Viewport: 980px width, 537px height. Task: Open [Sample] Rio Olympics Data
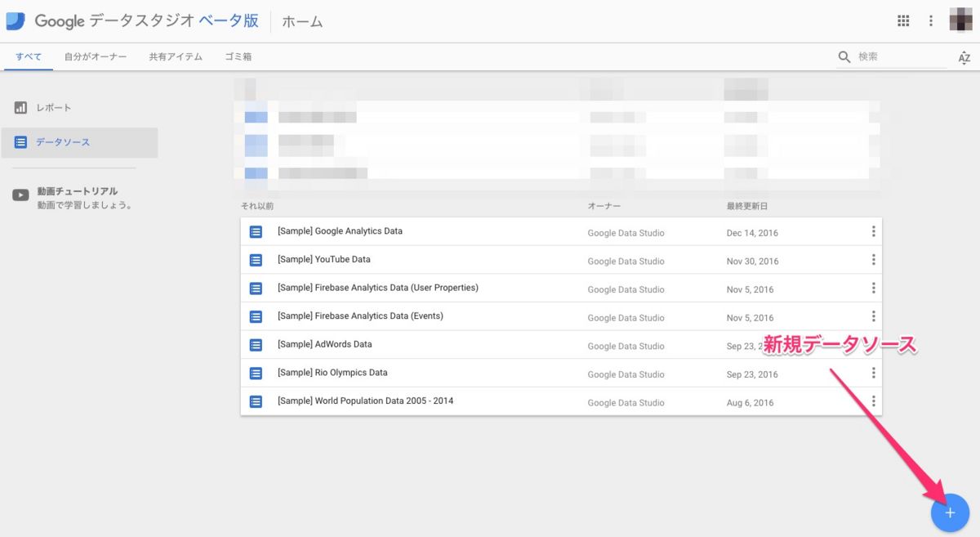[332, 373]
